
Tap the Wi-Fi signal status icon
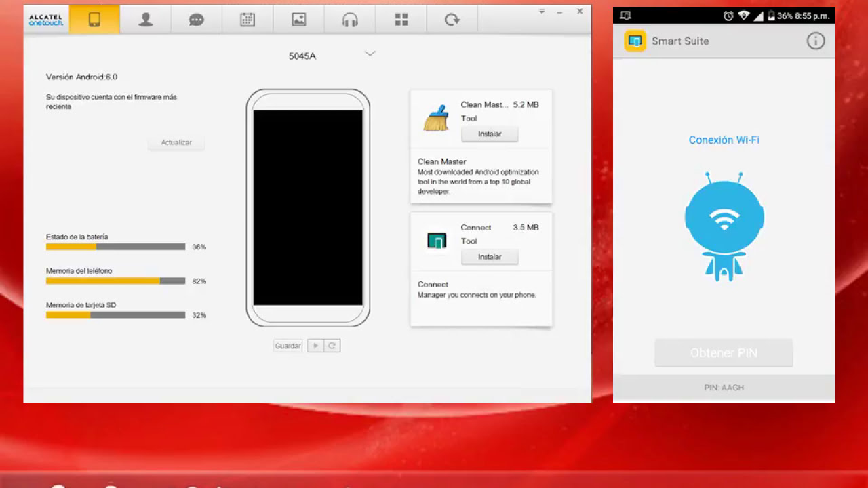pos(745,16)
